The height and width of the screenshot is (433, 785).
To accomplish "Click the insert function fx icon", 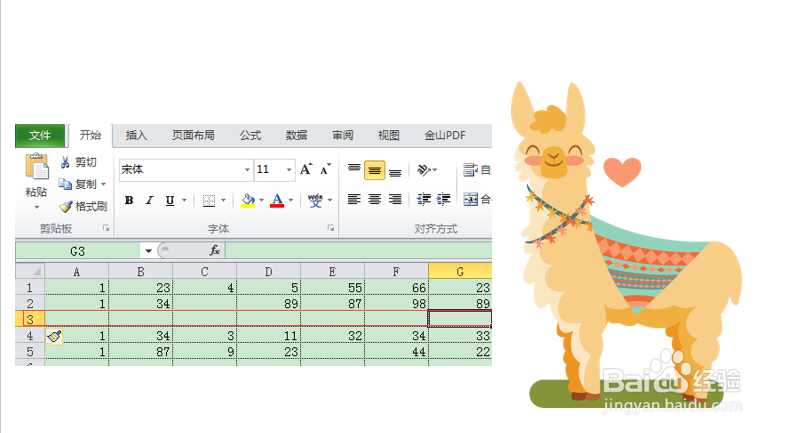I will coord(214,250).
